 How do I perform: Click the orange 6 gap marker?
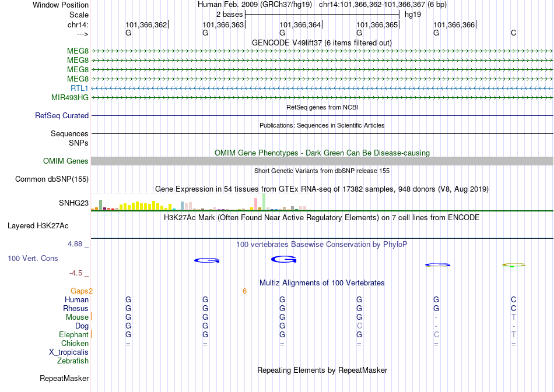click(244, 291)
